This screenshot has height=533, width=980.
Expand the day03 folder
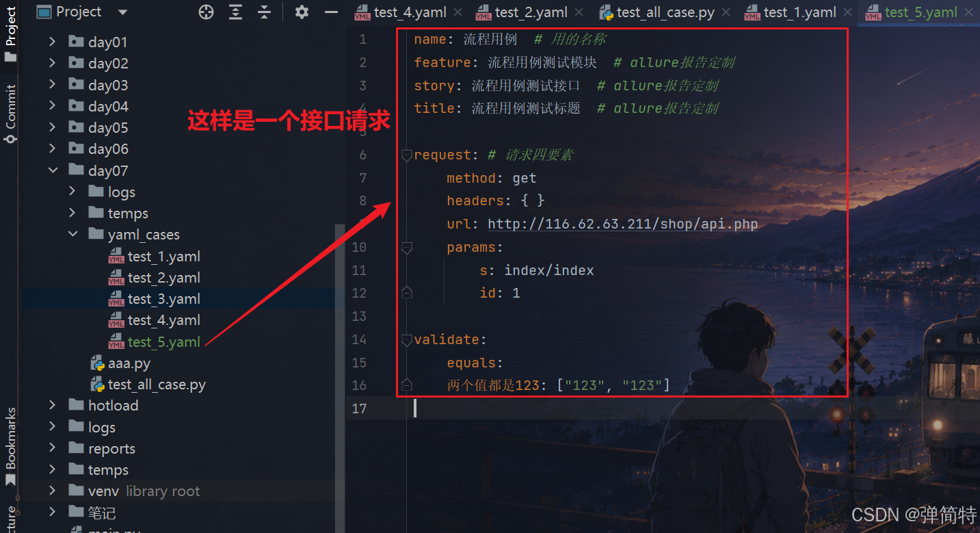click(53, 85)
